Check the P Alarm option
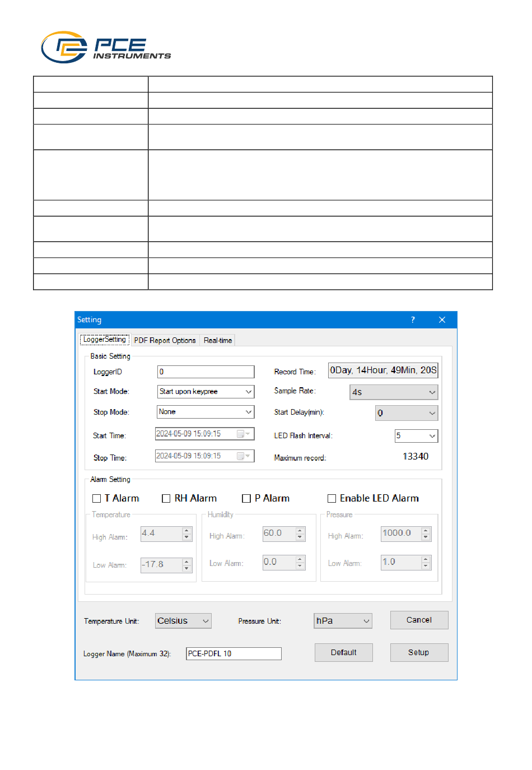The height and width of the screenshot is (770, 532). tap(246, 499)
